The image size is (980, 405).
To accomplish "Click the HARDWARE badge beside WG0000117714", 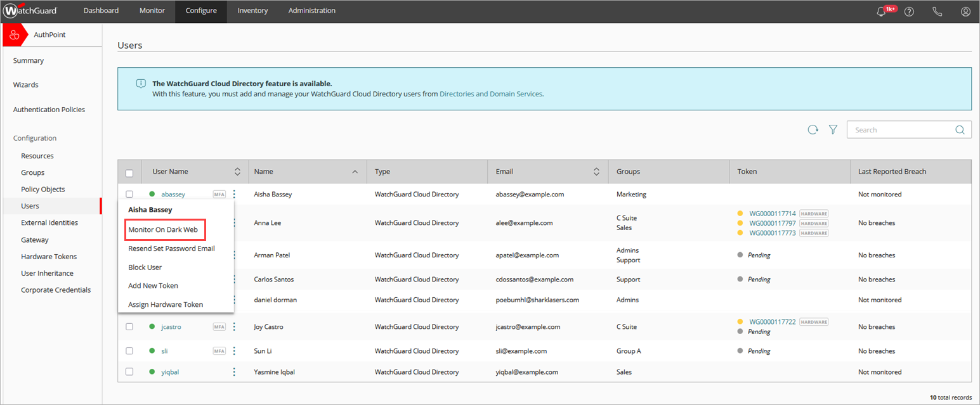I will click(x=814, y=214).
